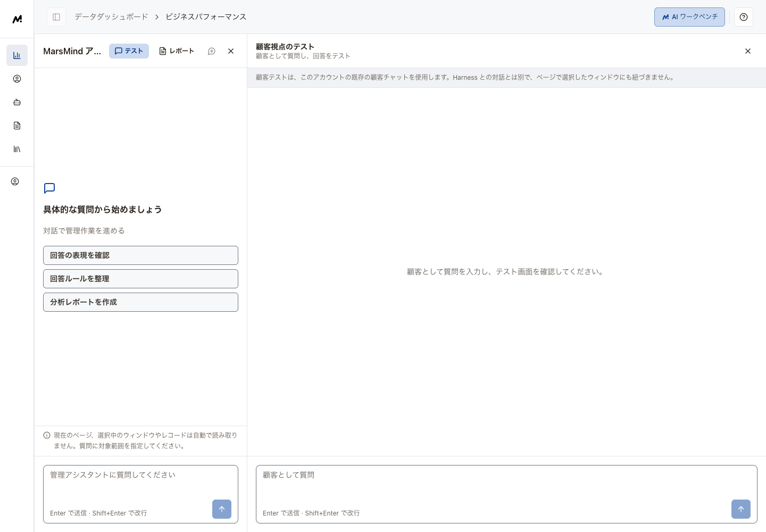Toggle the sidebar panel icon in the header
The height and width of the screenshot is (532, 766).
tap(56, 17)
